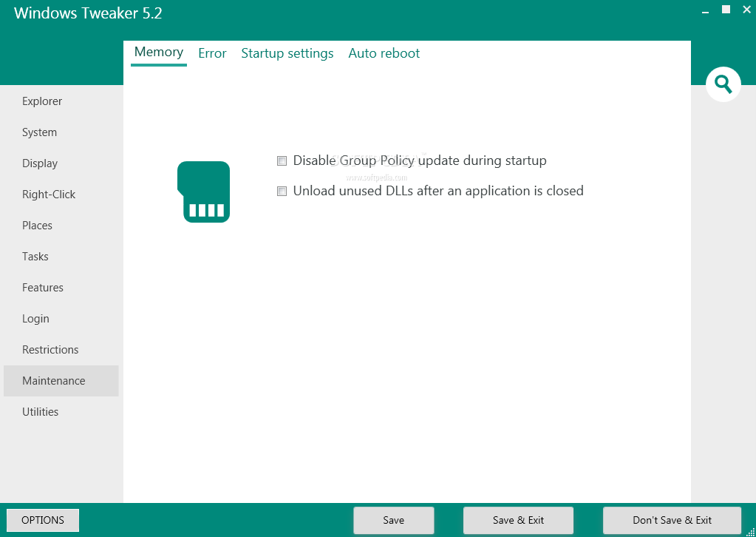Click the Save button
Image resolution: width=756 pixels, height=537 pixels.
393,520
